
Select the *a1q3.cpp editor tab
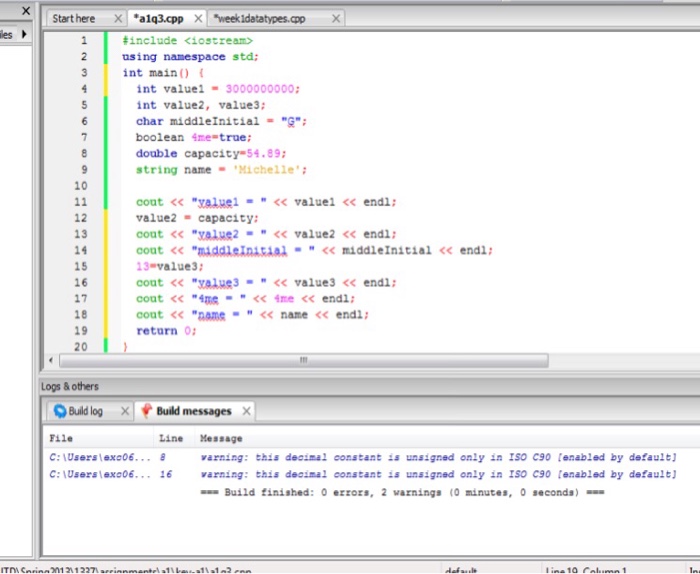coord(158,19)
